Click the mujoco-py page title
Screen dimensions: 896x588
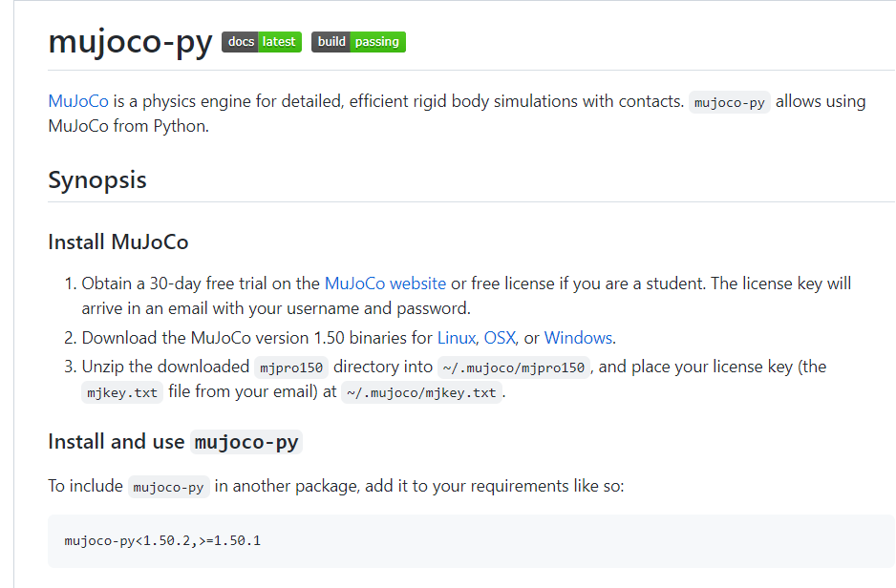130,42
